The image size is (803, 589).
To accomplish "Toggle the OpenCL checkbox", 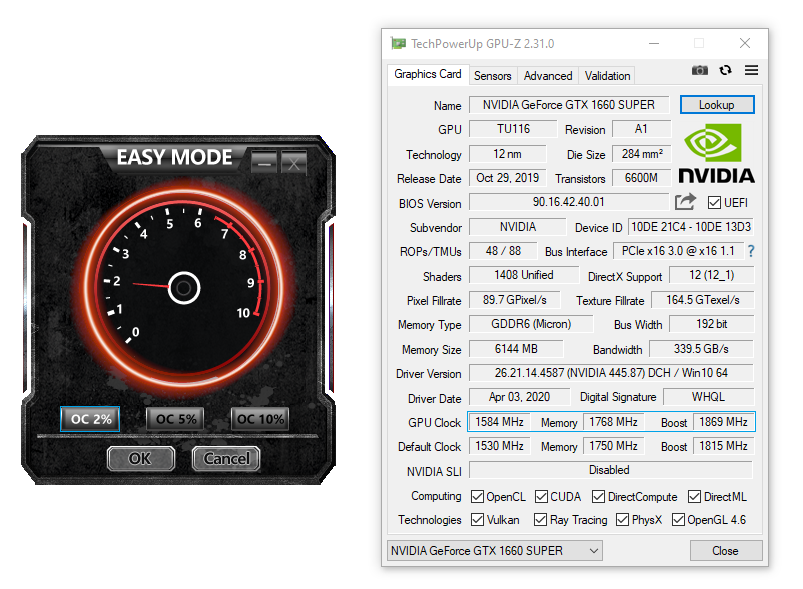I will (x=477, y=496).
